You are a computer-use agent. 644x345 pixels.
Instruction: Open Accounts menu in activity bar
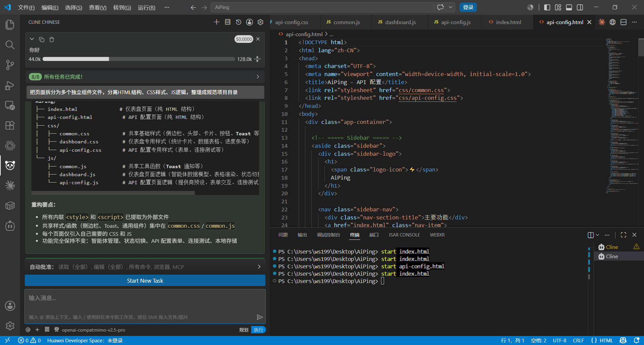click(10, 305)
